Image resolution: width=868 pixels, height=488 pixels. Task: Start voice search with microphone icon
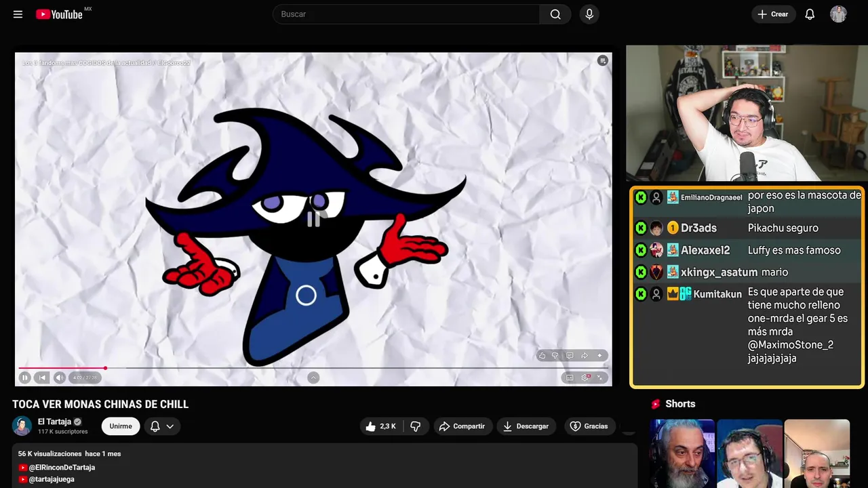pyautogui.click(x=589, y=14)
